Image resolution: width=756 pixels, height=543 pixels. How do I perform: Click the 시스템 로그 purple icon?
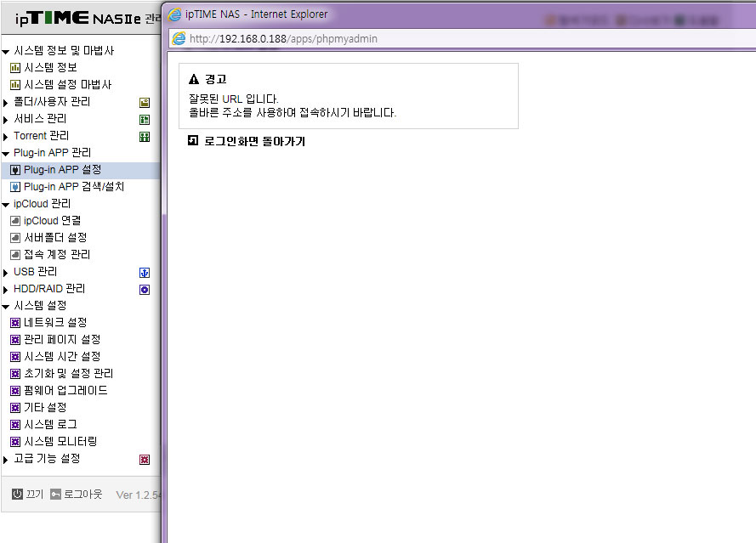coord(15,425)
